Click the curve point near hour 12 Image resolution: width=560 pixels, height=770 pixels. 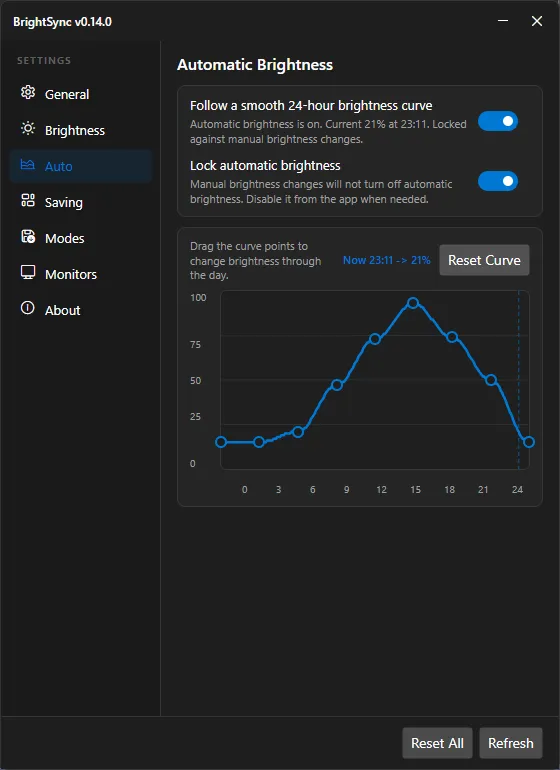375,339
